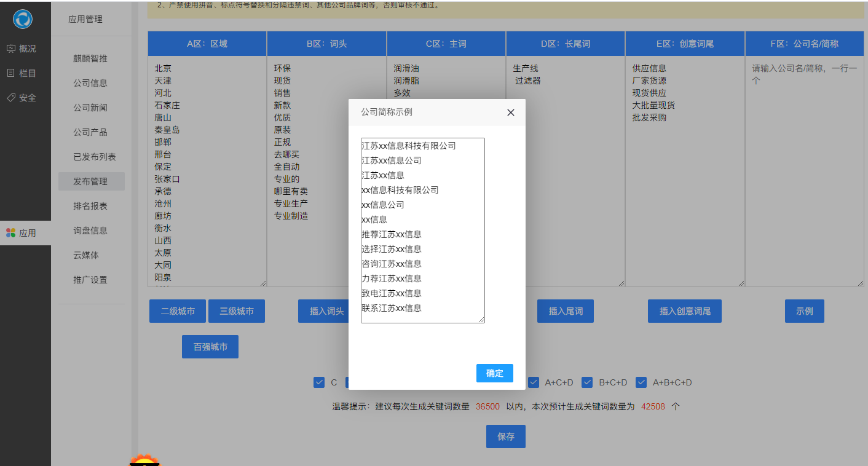Click the 应用管理 heading

(x=85, y=19)
